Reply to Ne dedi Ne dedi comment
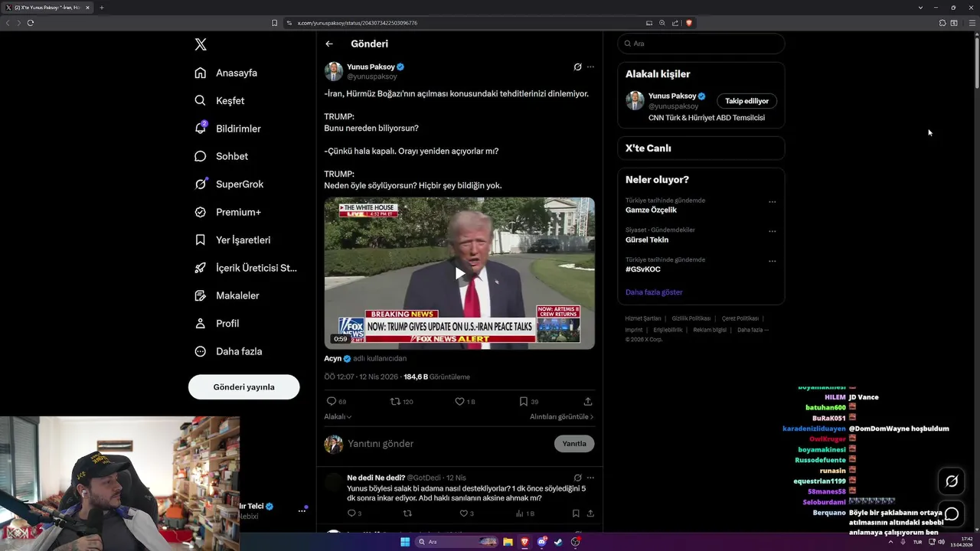Screen dimensions: 980x551 354,514
